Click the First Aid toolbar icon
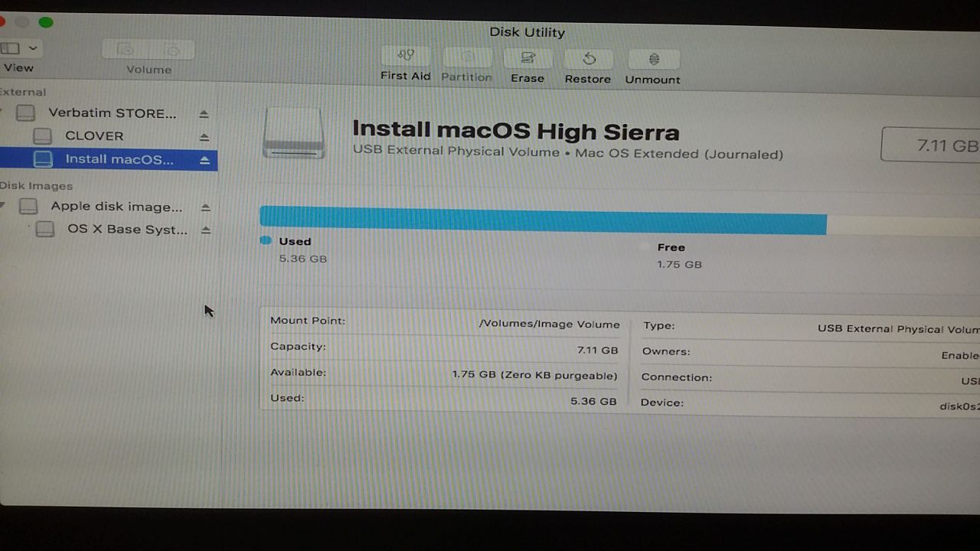The height and width of the screenshot is (551, 980). [406, 55]
